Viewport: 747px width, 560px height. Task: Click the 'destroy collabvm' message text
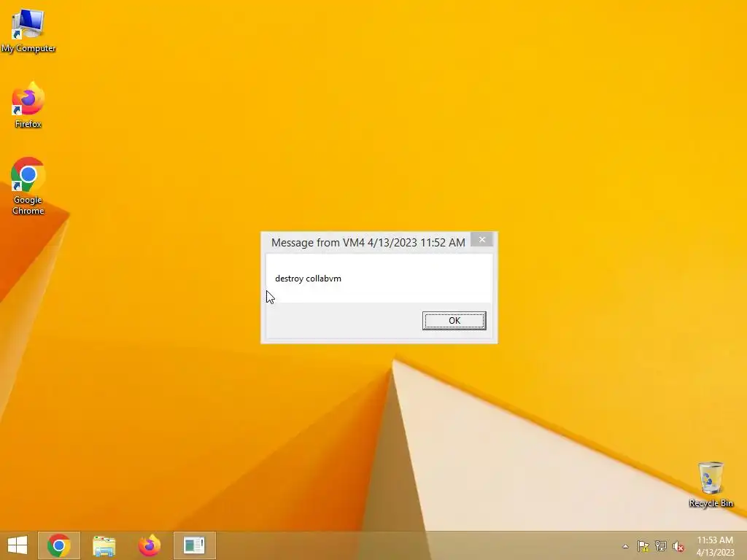309,279
